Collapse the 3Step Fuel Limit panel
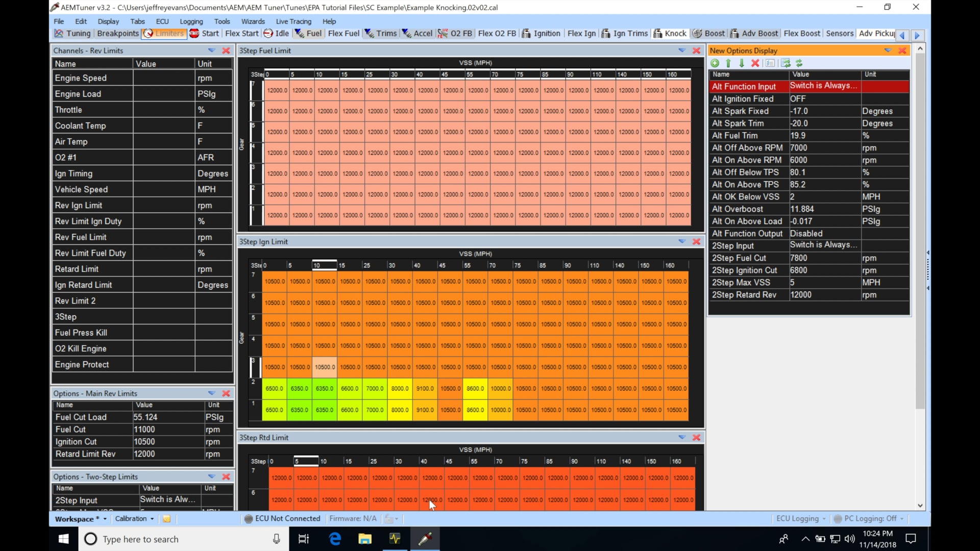This screenshot has height=551, width=980. pyautogui.click(x=681, y=51)
